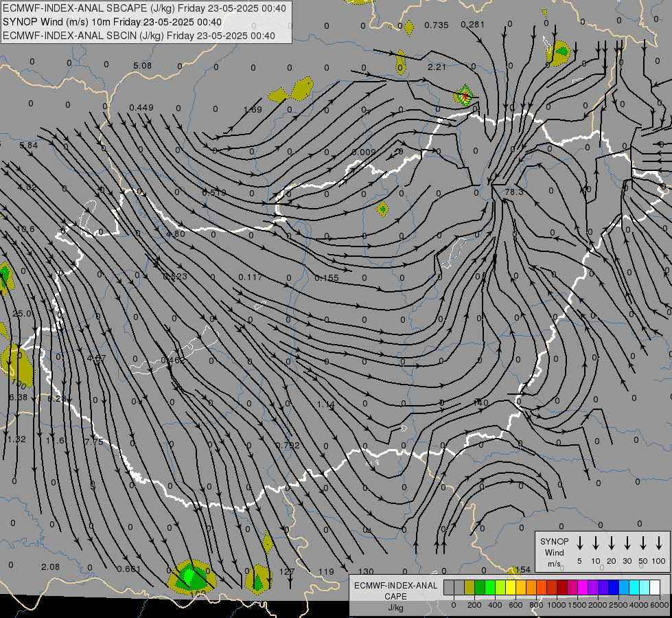Click the 5 m/s wind arrow in legend
This screenshot has width=672, height=618.
coord(579,543)
